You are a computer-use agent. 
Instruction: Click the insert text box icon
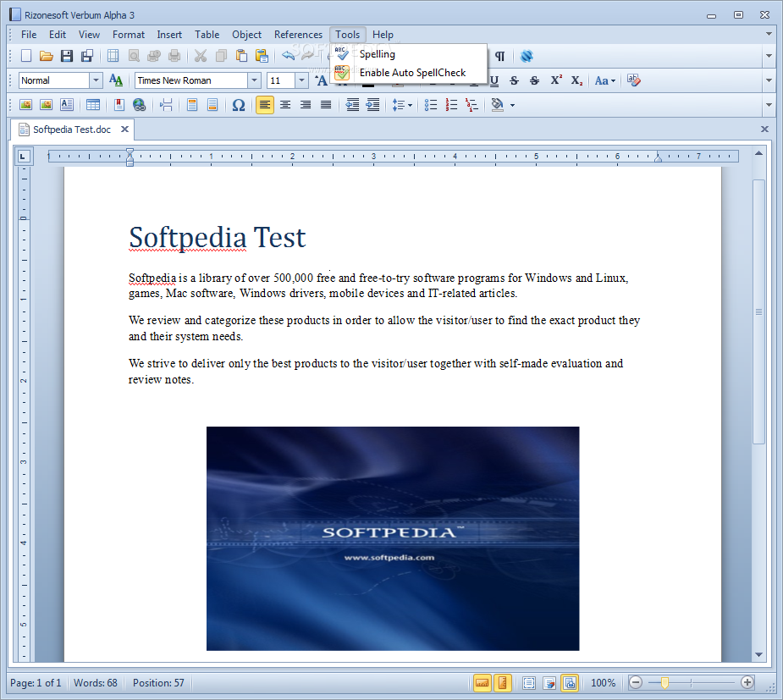pyautogui.click(x=66, y=105)
